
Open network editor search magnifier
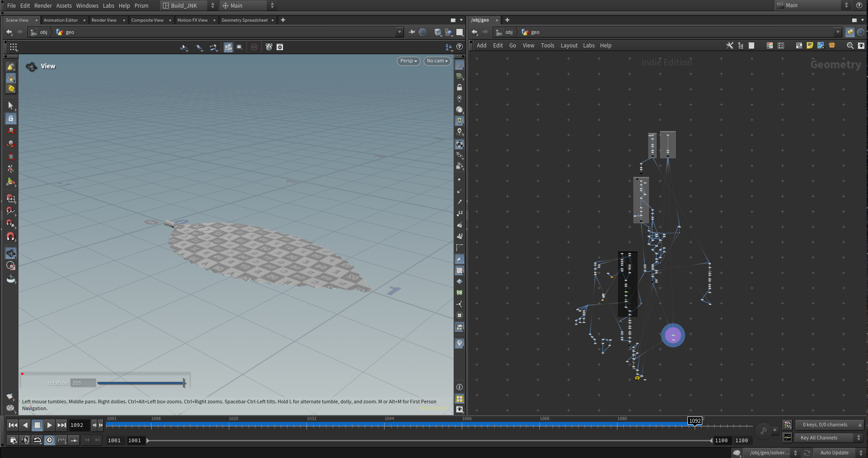tap(850, 46)
